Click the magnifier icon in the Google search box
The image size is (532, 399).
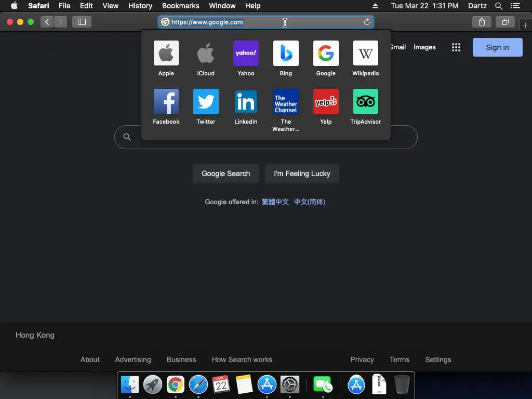[127, 137]
